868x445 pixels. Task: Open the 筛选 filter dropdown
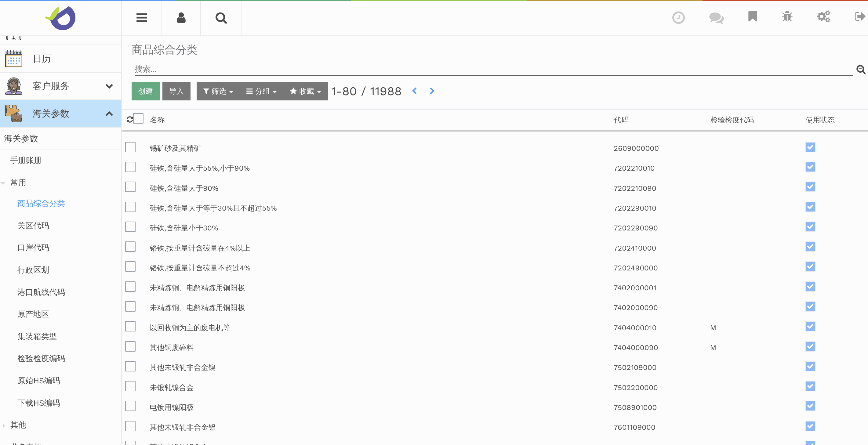point(218,91)
